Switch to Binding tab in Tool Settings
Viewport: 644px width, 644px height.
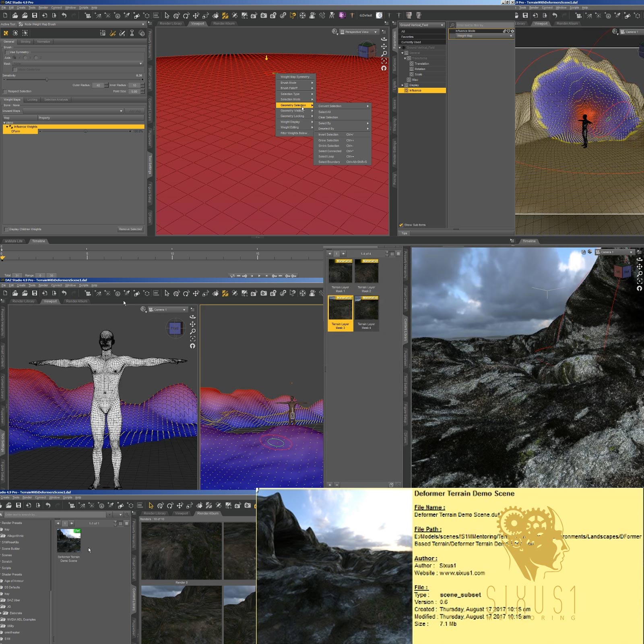[x=25, y=41]
